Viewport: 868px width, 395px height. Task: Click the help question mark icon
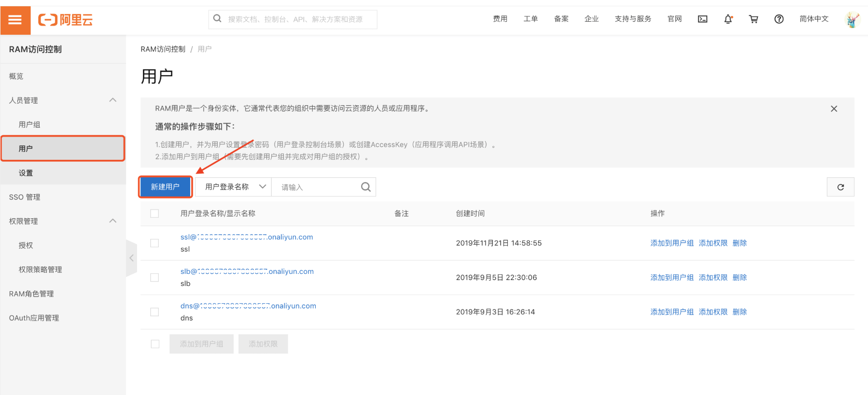tap(779, 19)
